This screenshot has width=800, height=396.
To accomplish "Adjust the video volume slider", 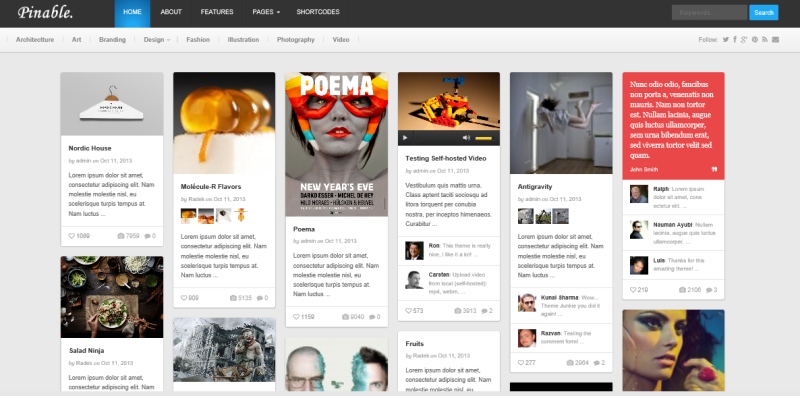I will click(484, 138).
